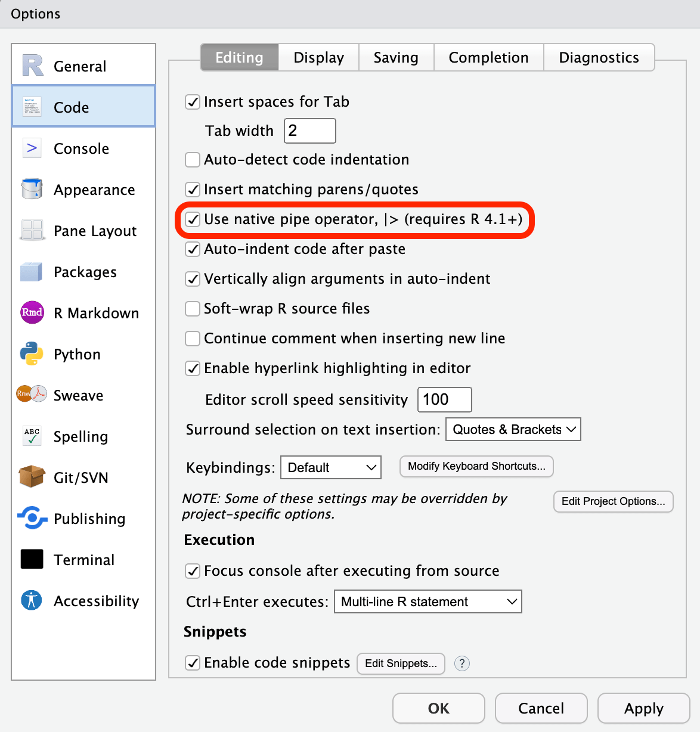Select the Appearance paint bucket icon

coord(31,189)
